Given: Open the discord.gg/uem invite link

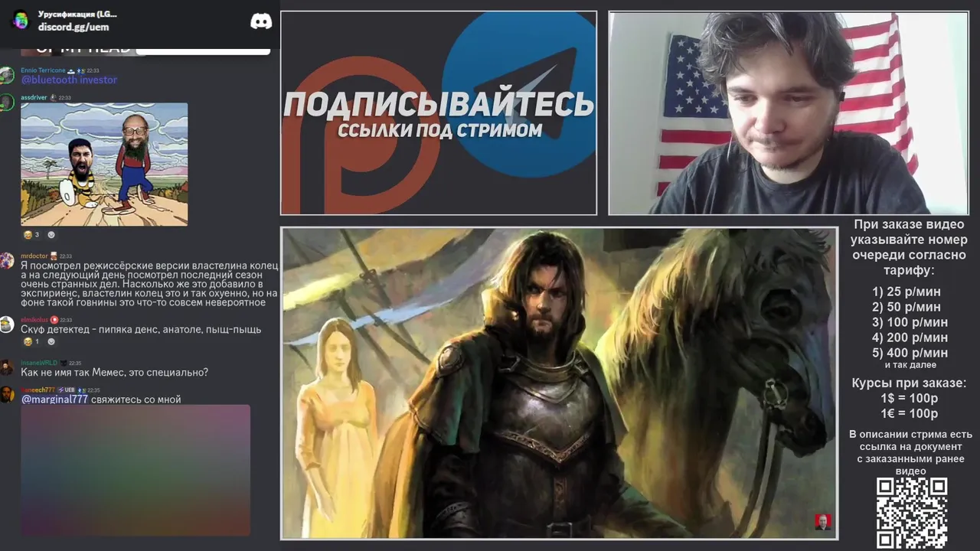Looking at the screenshot, I should tap(73, 27).
